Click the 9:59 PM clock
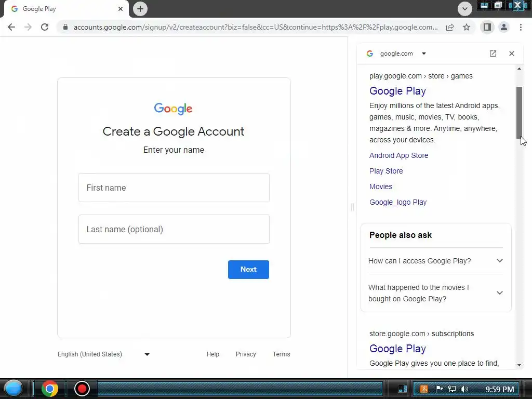This screenshot has width=532, height=399. point(500,390)
